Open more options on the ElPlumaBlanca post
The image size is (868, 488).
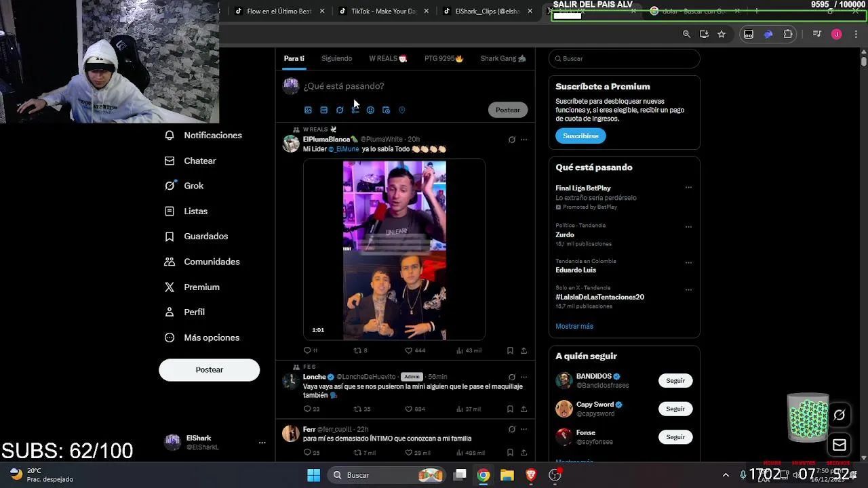click(524, 140)
